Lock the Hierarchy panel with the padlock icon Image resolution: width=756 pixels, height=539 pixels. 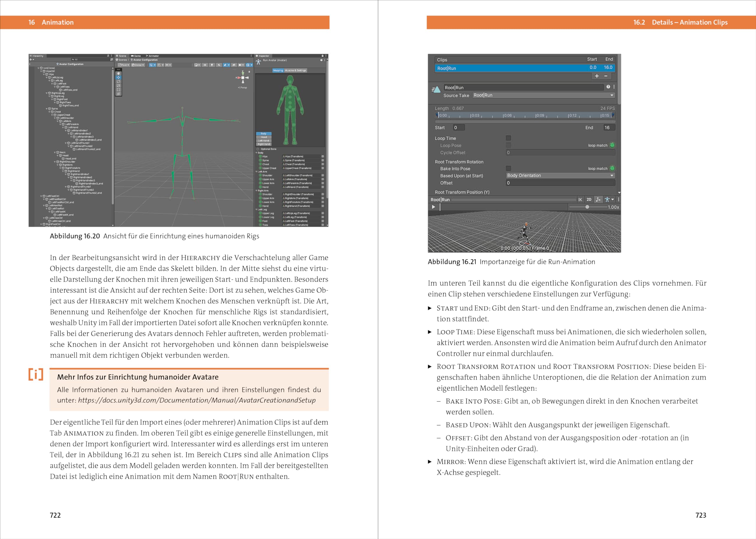pyautogui.click(x=108, y=56)
